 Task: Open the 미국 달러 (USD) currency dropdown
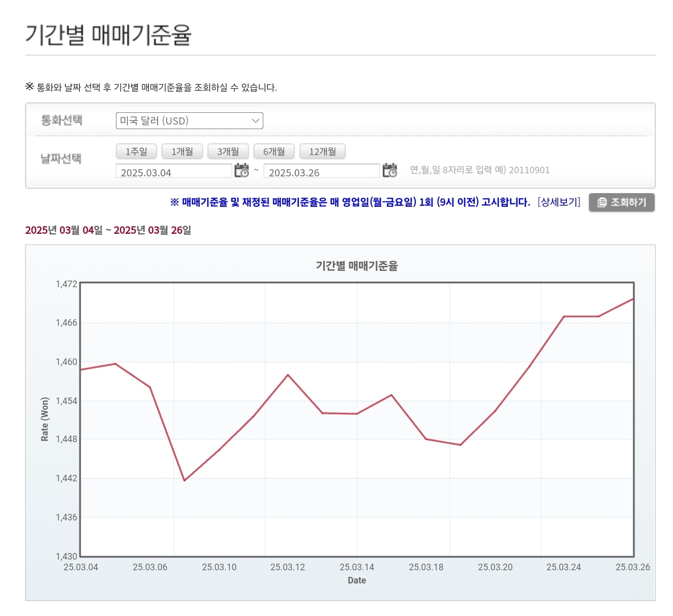190,121
